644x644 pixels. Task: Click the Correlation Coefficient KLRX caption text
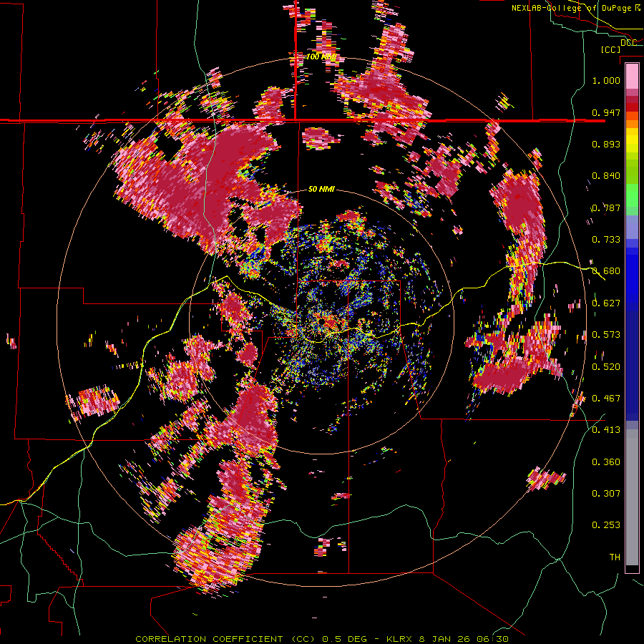(x=322, y=639)
